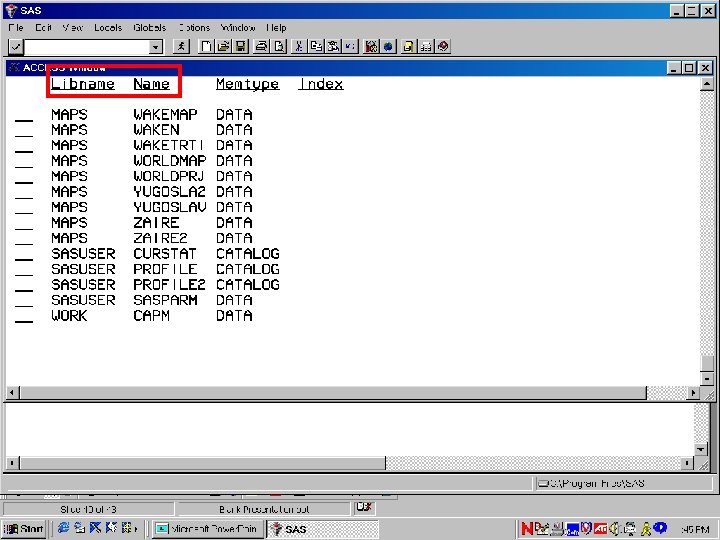Screen dimensions: 720x540
Task: Open the Help menu
Action: click(x=276, y=28)
